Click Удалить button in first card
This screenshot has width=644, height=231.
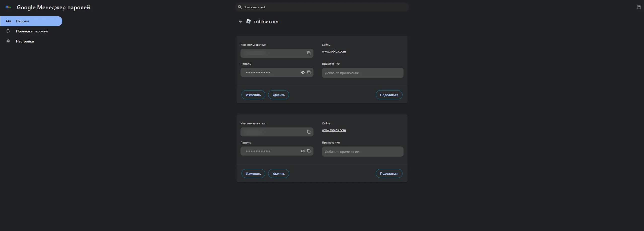pos(278,95)
